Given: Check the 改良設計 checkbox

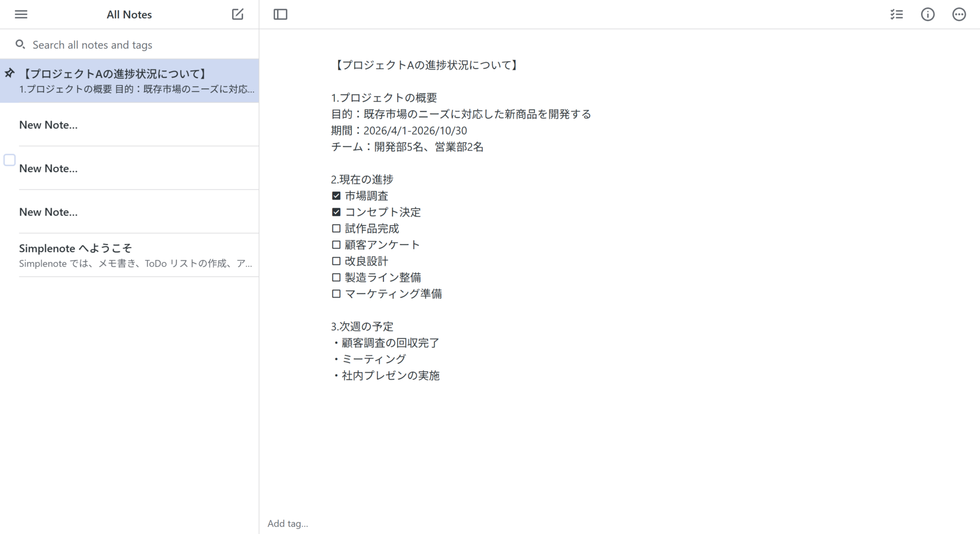Looking at the screenshot, I should pos(336,261).
